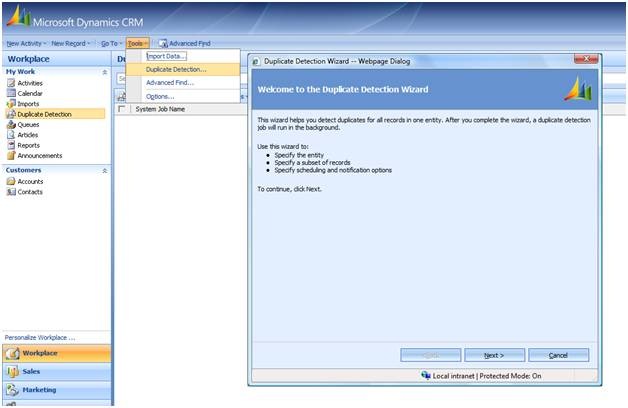
Task: Switch to the Workplace area
Action: click(x=57, y=353)
